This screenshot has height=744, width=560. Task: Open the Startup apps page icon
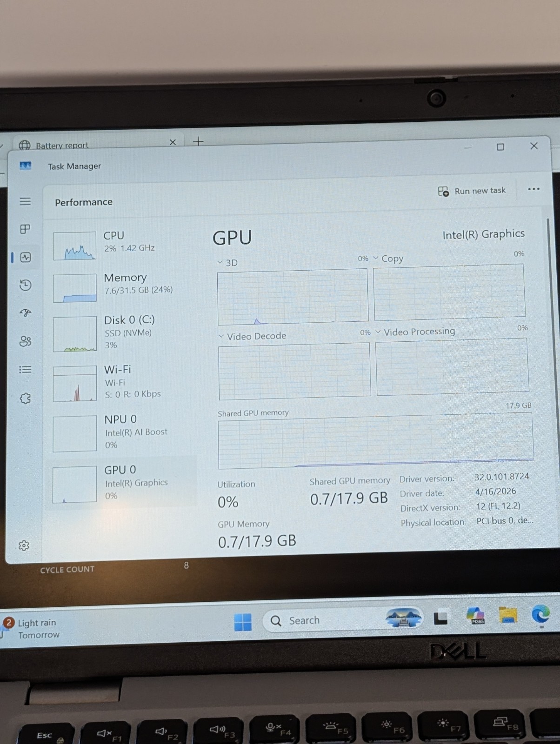(x=26, y=313)
